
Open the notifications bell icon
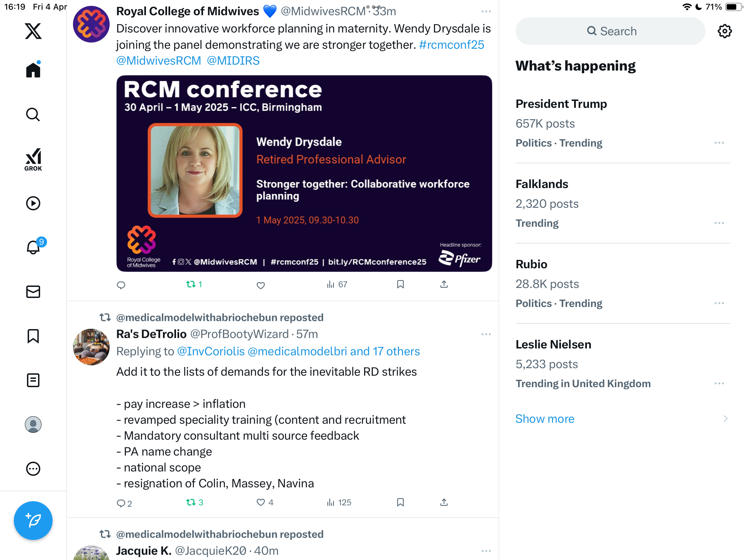34,247
